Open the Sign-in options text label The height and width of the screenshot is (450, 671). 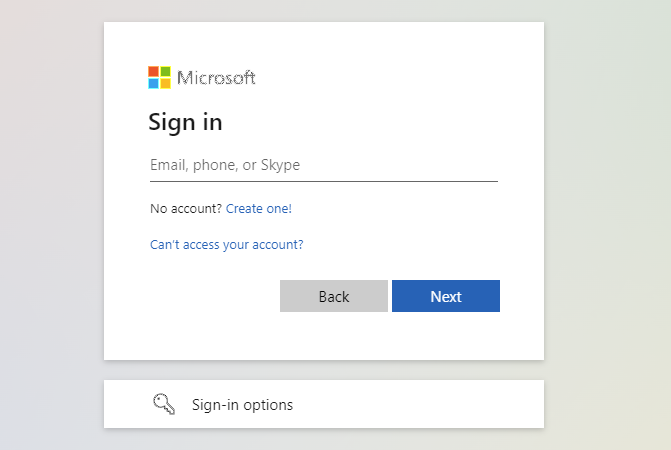point(242,405)
